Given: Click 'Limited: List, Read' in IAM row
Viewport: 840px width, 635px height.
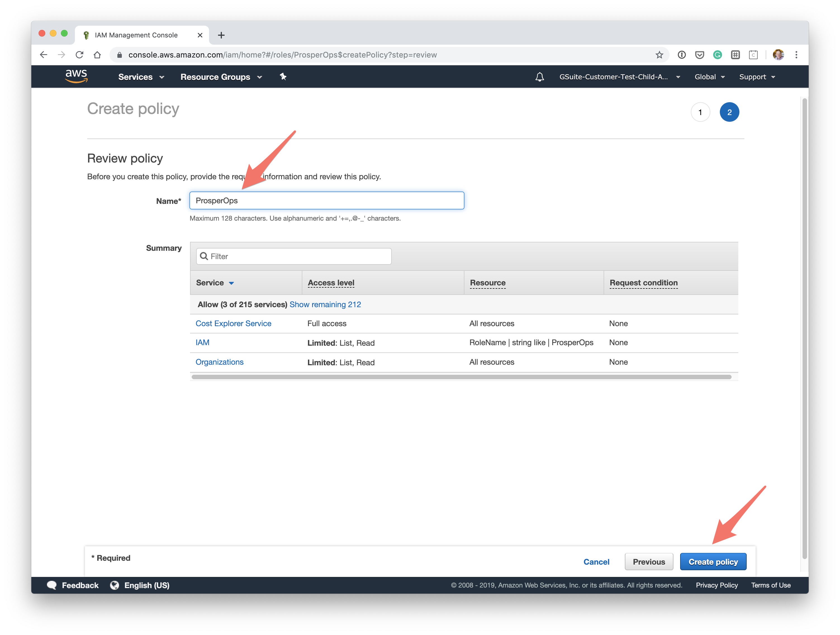Looking at the screenshot, I should tap(341, 343).
